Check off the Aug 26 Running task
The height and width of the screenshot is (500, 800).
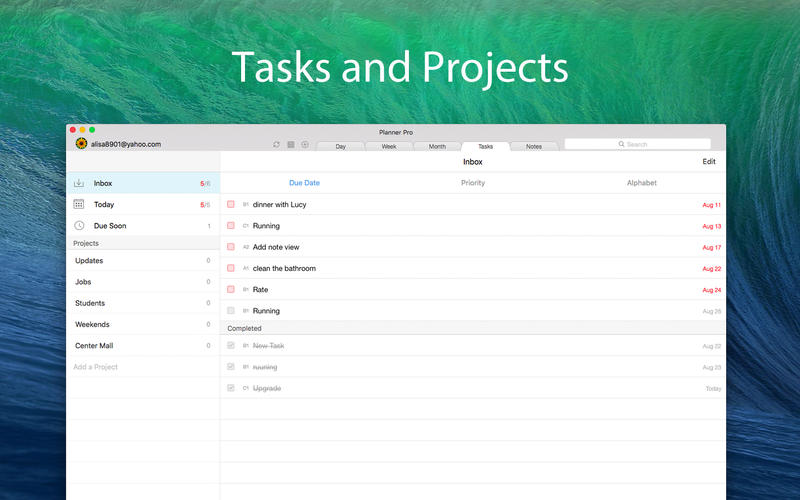click(231, 311)
